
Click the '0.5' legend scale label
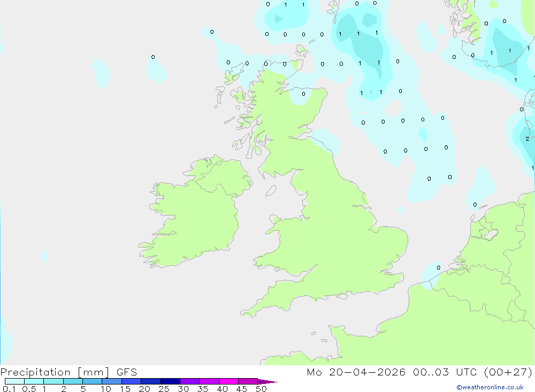(29, 389)
